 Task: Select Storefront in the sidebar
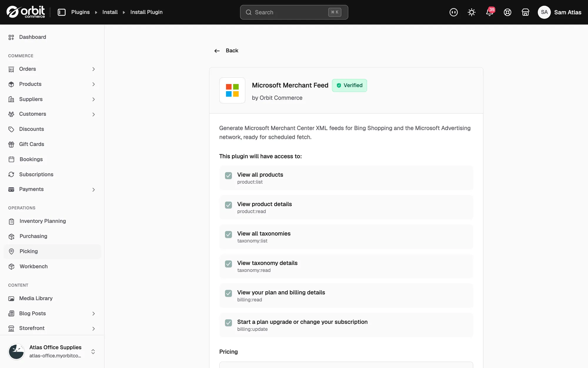pyautogui.click(x=52, y=328)
